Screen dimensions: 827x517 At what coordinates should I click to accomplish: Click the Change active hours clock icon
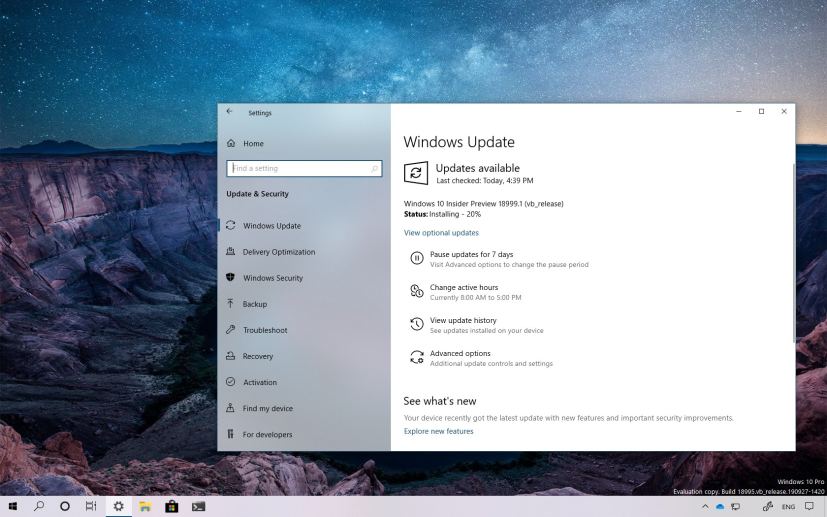pyautogui.click(x=417, y=291)
